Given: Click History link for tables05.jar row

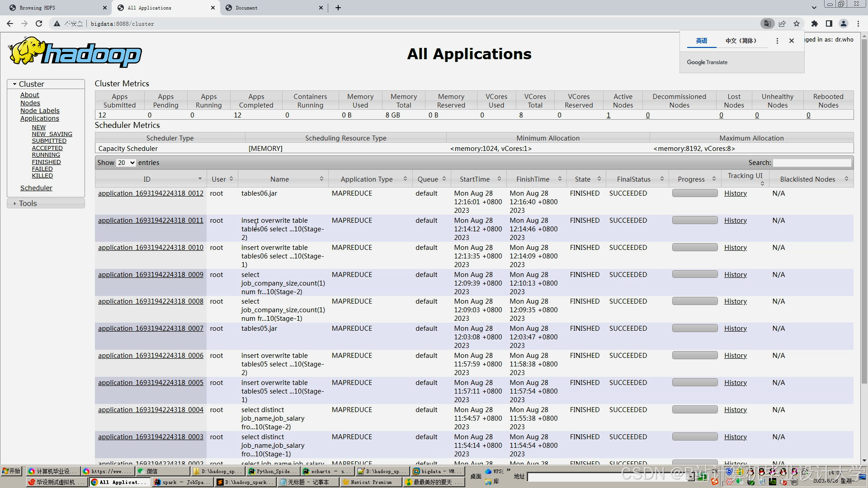Looking at the screenshot, I should (735, 328).
